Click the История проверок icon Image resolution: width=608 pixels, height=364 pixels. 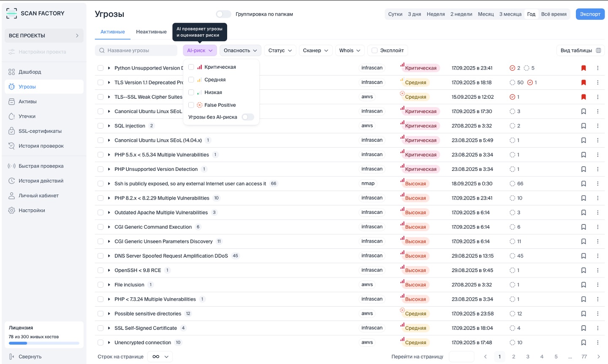pos(12,146)
